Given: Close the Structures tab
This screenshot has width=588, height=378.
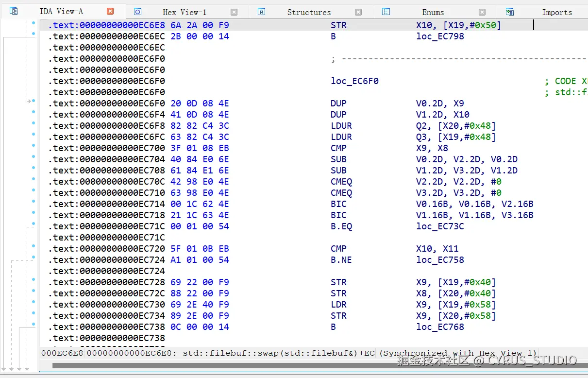Looking at the screenshot, I should (x=358, y=12).
